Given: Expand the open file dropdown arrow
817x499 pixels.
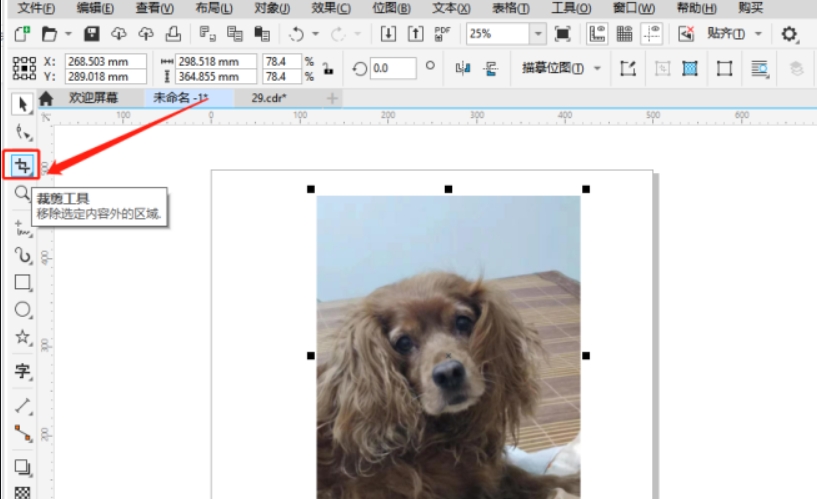Looking at the screenshot, I should click(x=68, y=34).
